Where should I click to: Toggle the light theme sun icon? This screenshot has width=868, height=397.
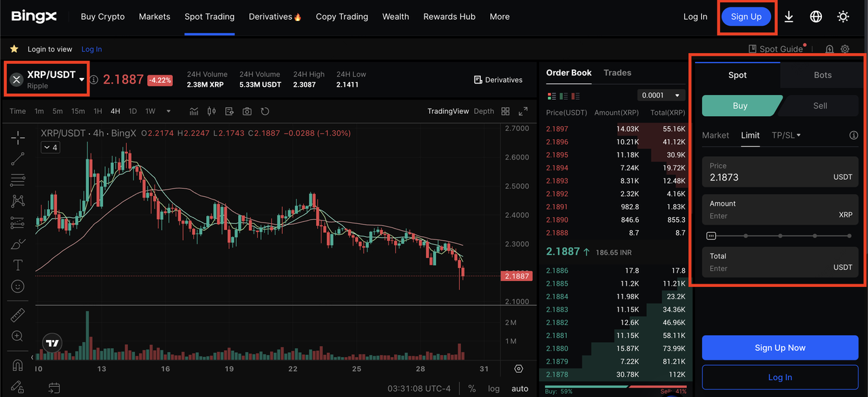click(x=843, y=16)
